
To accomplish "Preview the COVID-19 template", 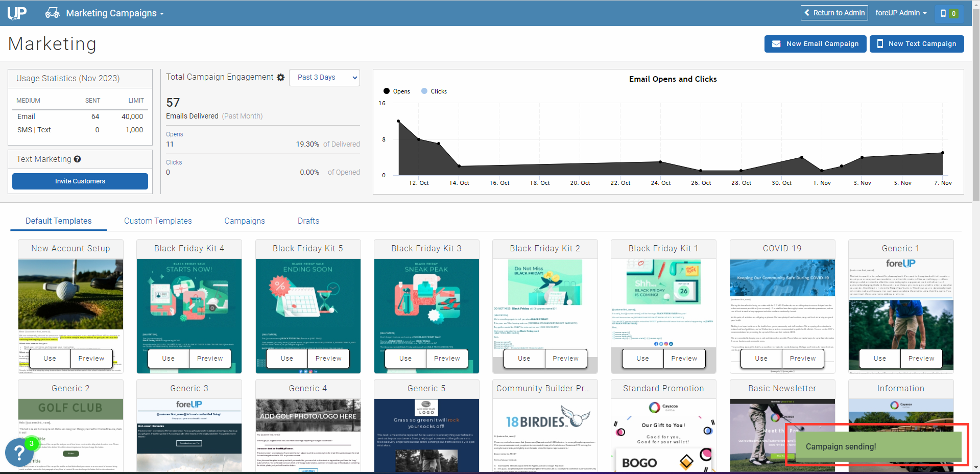I will pos(803,359).
